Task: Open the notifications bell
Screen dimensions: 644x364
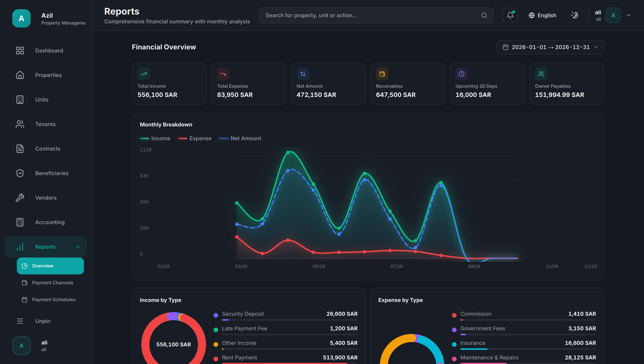Action: (x=510, y=15)
